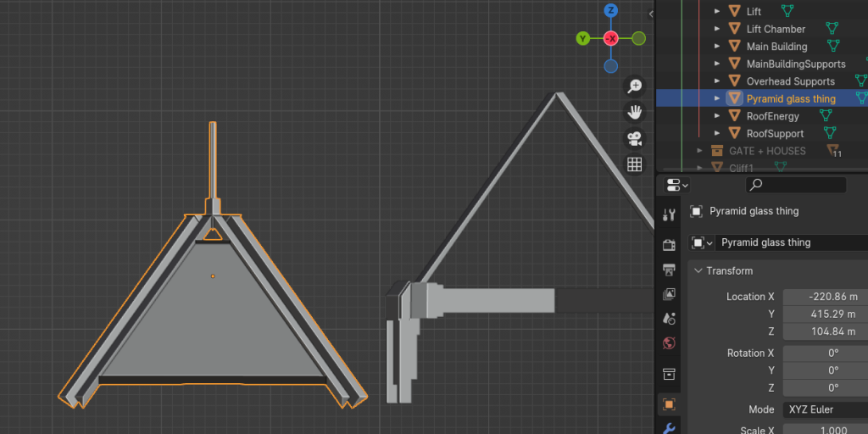Screen dimensions: 868x434
Task: Switch perspective/orthographic with grid icon
Action: click(634, 164)
